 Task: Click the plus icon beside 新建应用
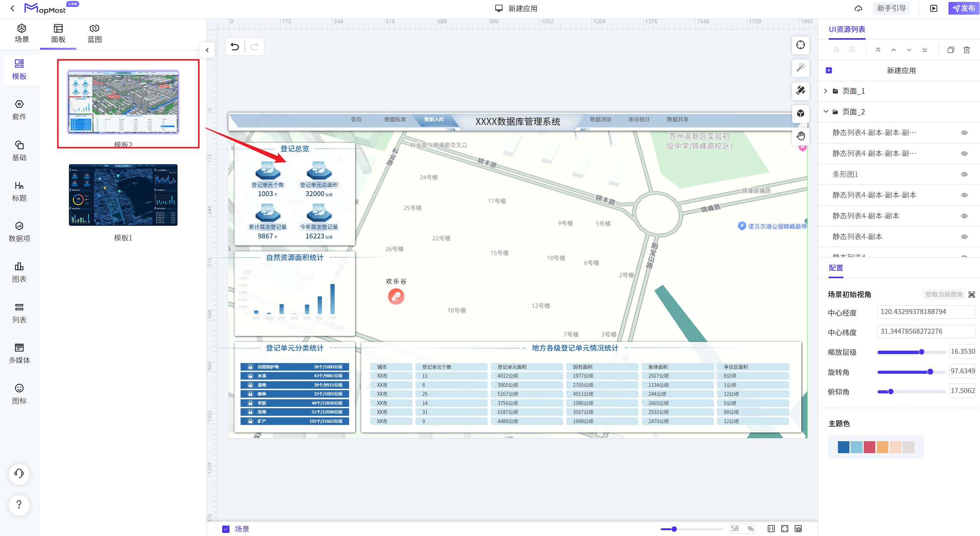[x=829, y=71]
